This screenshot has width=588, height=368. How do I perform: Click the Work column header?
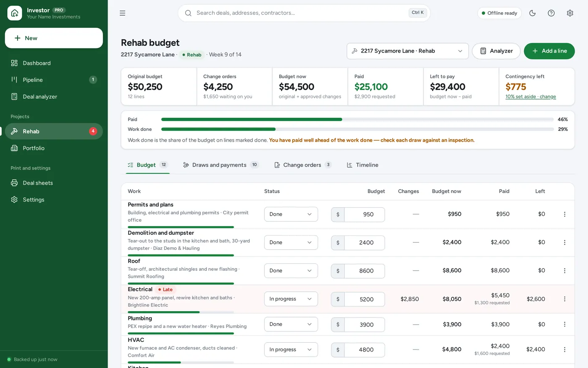[134, 191]
